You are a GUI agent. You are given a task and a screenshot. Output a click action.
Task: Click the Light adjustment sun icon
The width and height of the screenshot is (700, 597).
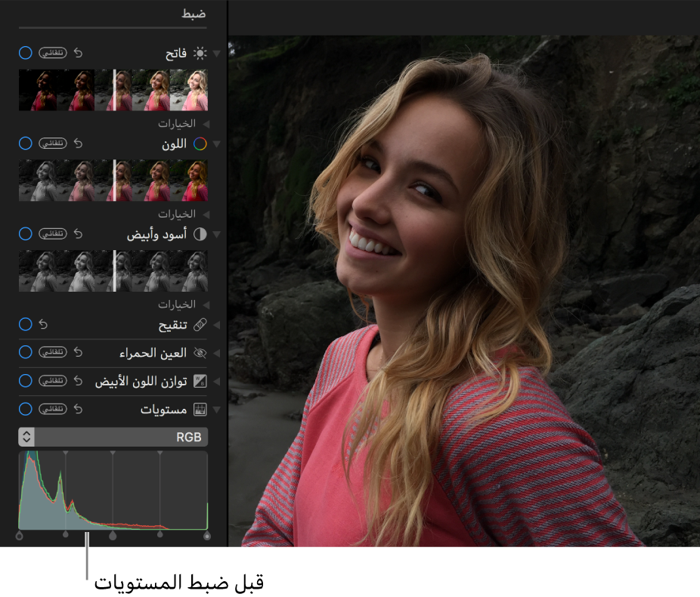pos(200,54)
